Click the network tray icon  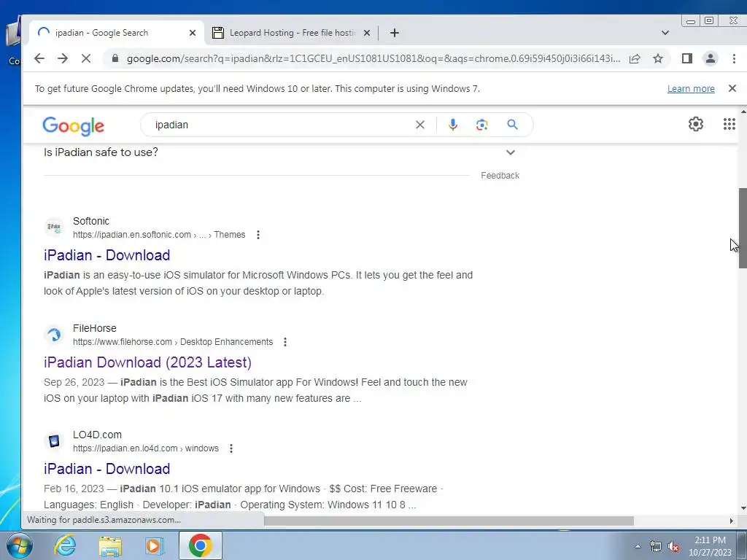pyautogui.click(x=656, y=546)
